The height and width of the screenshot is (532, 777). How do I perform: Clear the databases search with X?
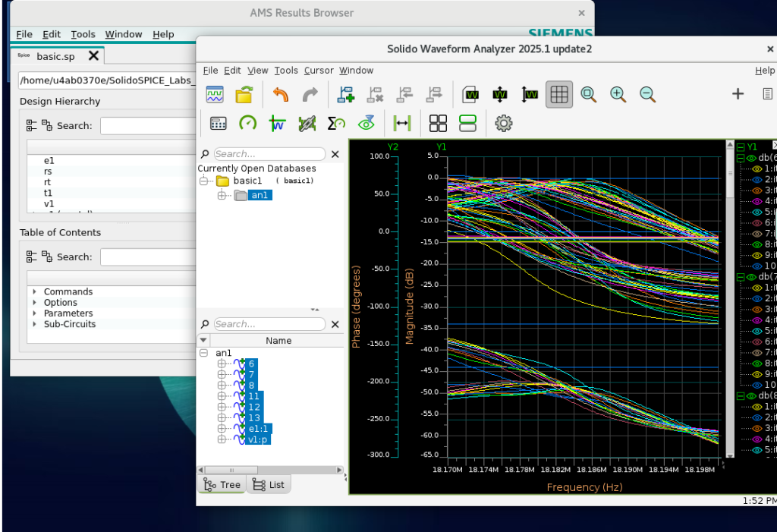point(335,154)
